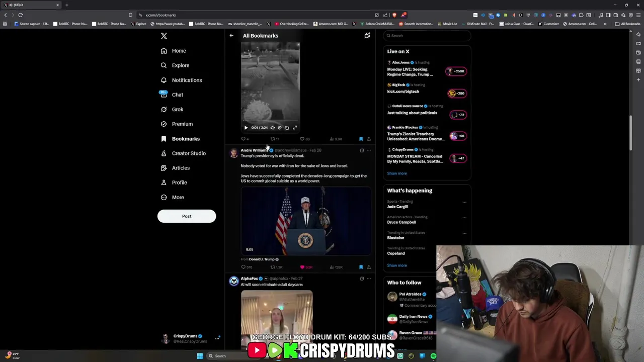Reply to the video post with 4 comments
This screenshot has width=644, height=362.
coord(245,139)
